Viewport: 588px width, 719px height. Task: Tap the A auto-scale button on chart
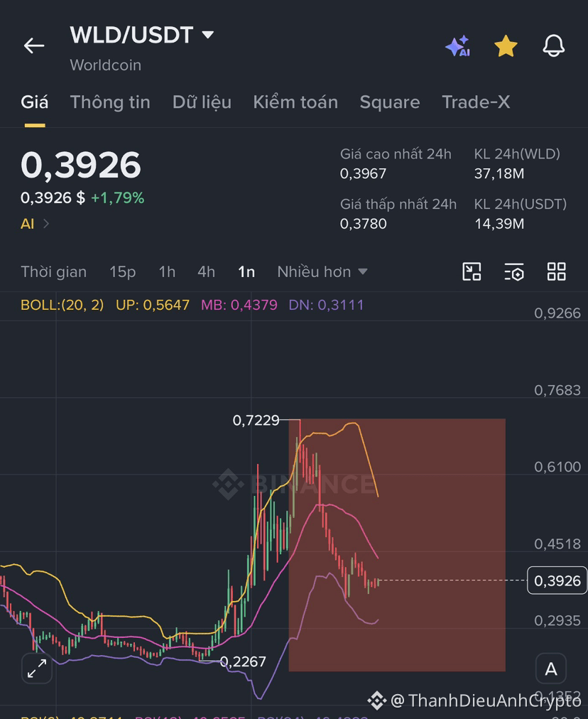pos(551,669)
